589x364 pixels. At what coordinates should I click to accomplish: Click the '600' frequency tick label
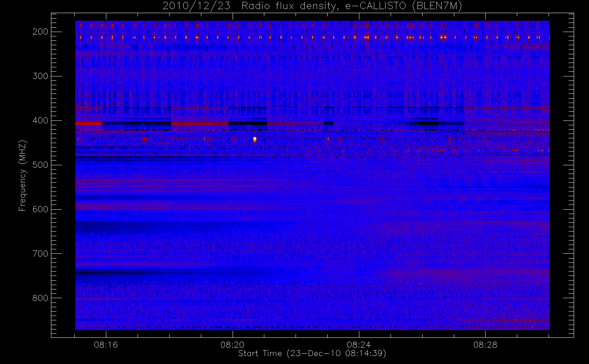coord(40,209)
